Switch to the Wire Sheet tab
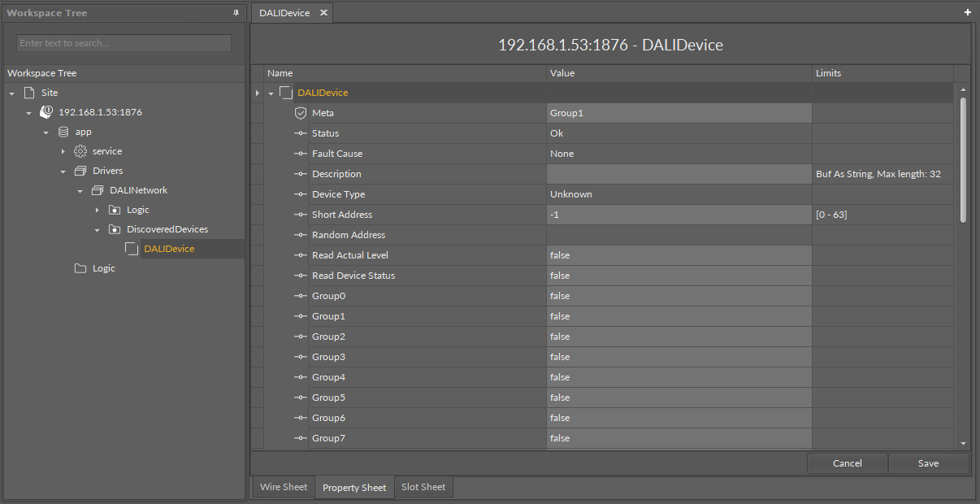Screen dimensions: 980x504 284,487
